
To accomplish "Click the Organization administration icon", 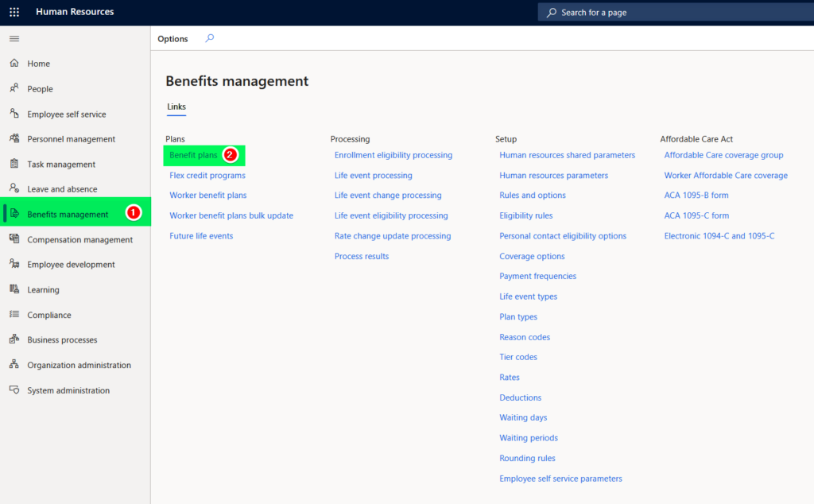I will coord(14,364).
